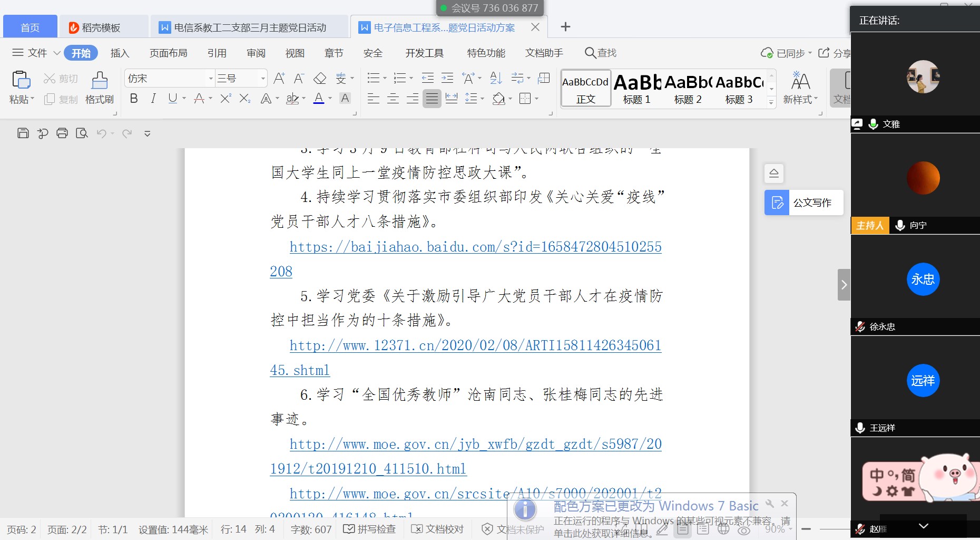The image size is (980, 540).
Task: Click the Paste (粘贴) clipboard icon
Action: (x=21, y=80)
